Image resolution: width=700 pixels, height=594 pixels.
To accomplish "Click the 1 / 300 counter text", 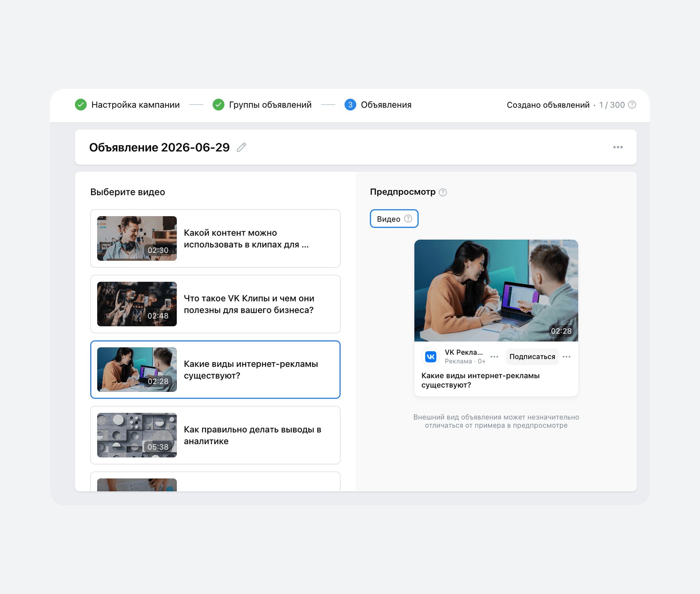I will point(612,105).
